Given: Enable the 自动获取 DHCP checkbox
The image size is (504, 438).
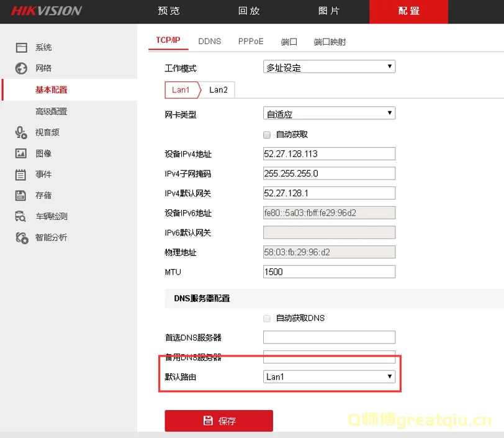Looking at the screenshot, I should [x=267, y=135].
